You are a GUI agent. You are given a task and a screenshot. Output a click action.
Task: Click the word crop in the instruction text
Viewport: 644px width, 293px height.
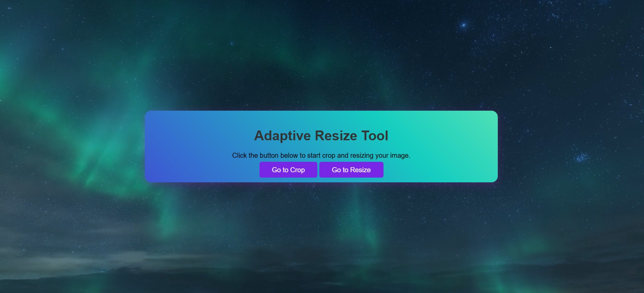click(x=329, y=155)
